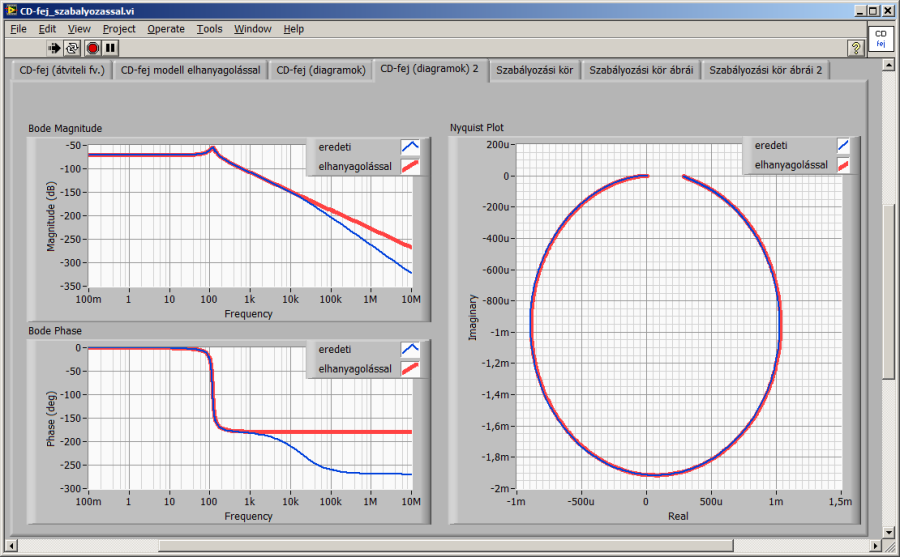Switch to Szabályozási kör tab

coord(534,70)
